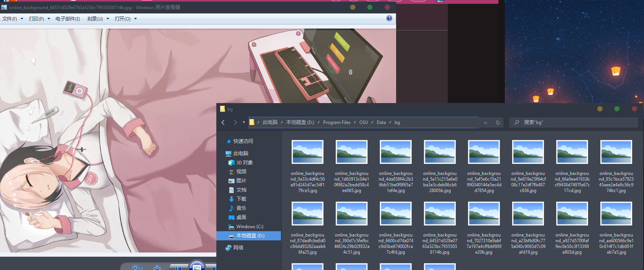644x270 pixels.
Task: Click the folder icon in the address bar
Action: click(x=252, y=122)
